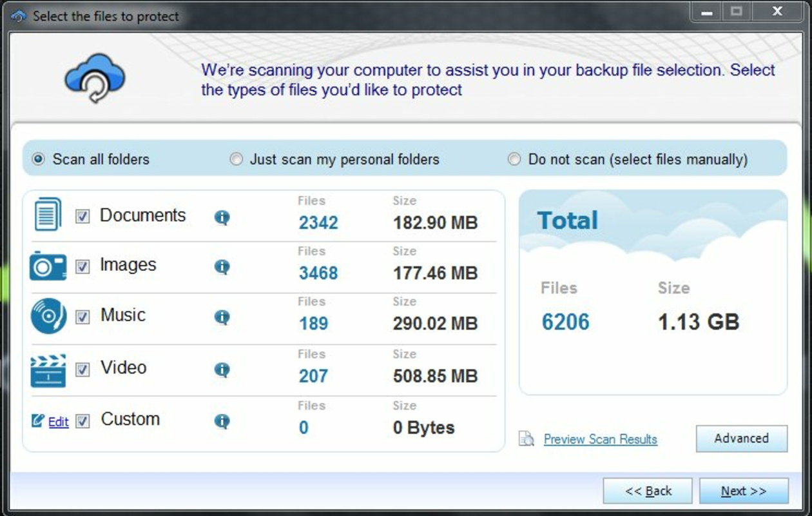Click the Documents size 182.90 MB

coord(436,223)
